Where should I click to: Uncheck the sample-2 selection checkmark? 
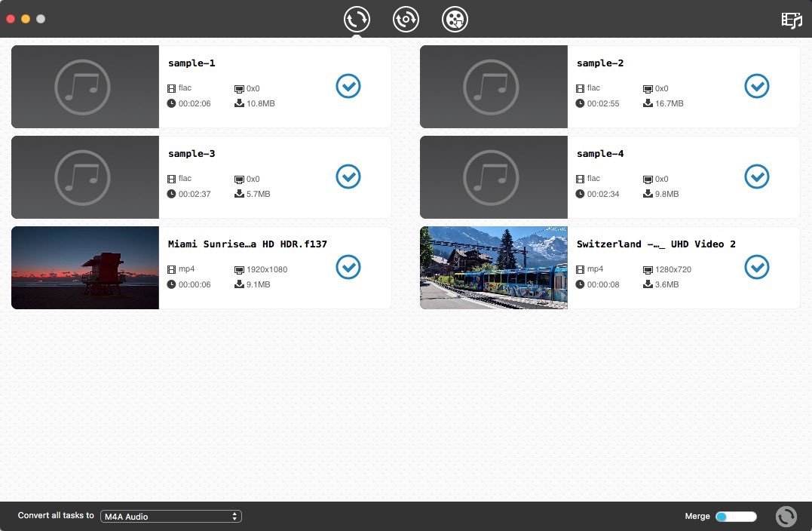[756, 87]
